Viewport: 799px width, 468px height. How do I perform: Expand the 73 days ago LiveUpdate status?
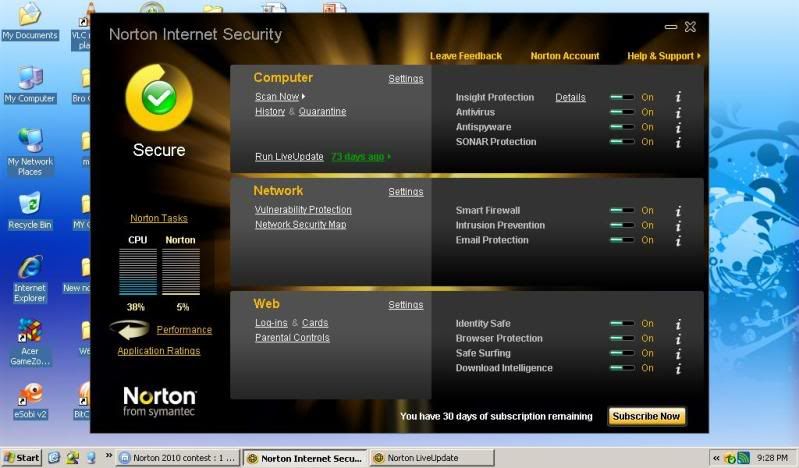tap(389, 157)
